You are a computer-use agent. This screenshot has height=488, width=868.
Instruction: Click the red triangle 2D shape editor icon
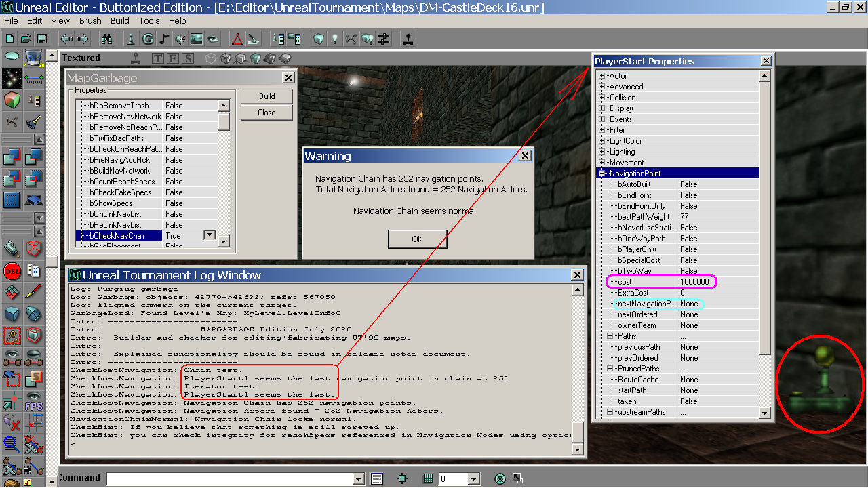click(237, 39)
